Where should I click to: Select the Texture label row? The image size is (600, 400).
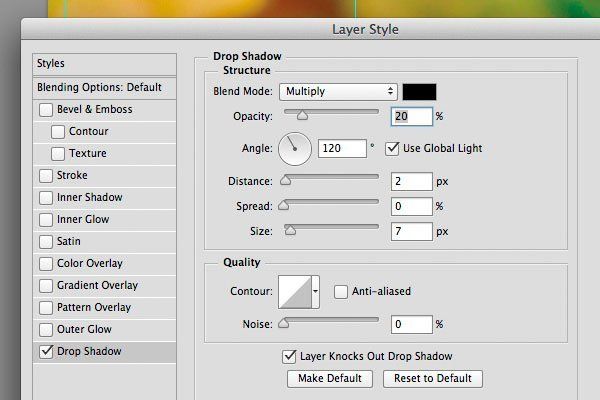pyautogui.click(x=104, y=154)
